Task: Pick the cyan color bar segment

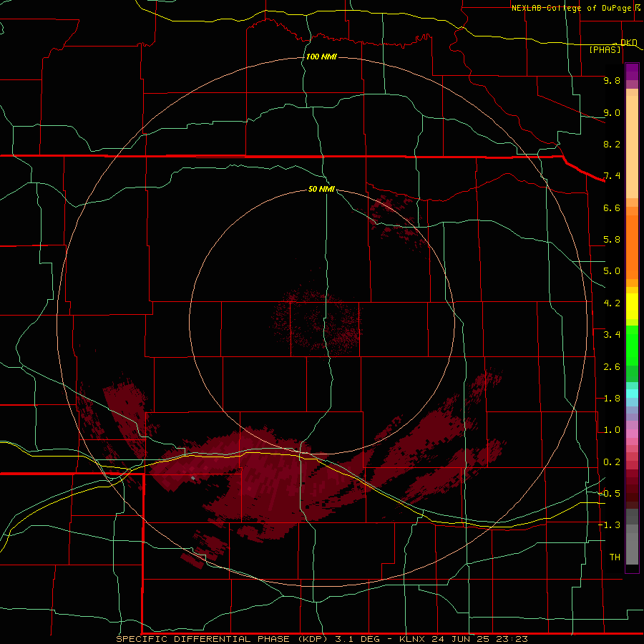Action: (x=632, y=394)
